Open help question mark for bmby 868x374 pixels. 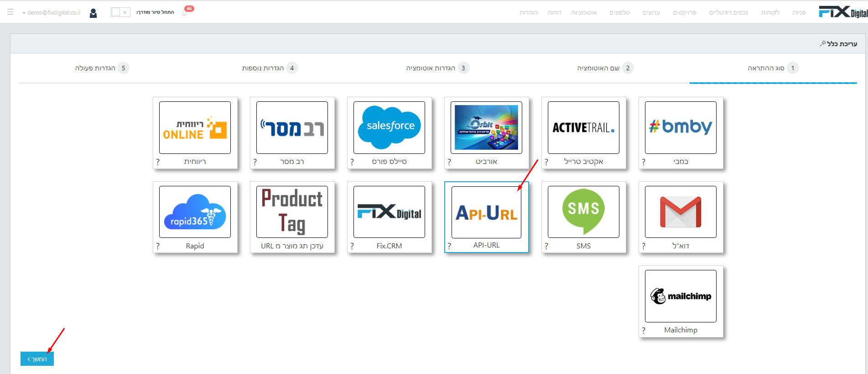pyautogui.click(x=644, y=162)
